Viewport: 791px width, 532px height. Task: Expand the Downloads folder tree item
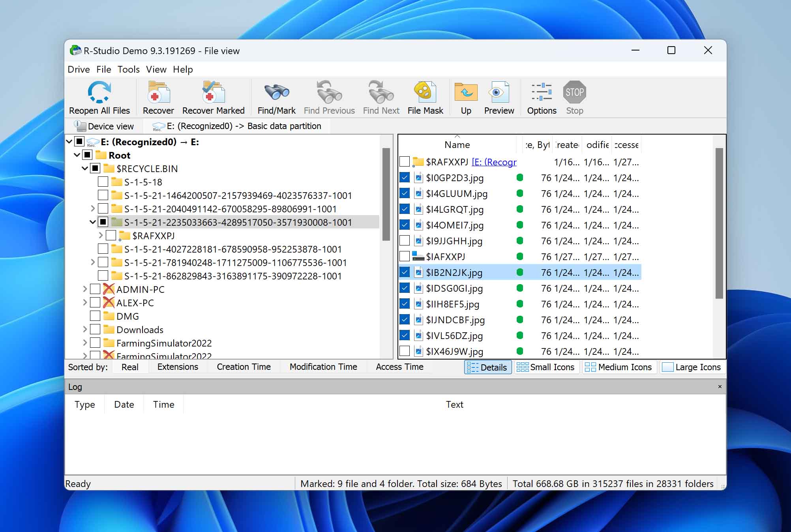pos(86,330)
